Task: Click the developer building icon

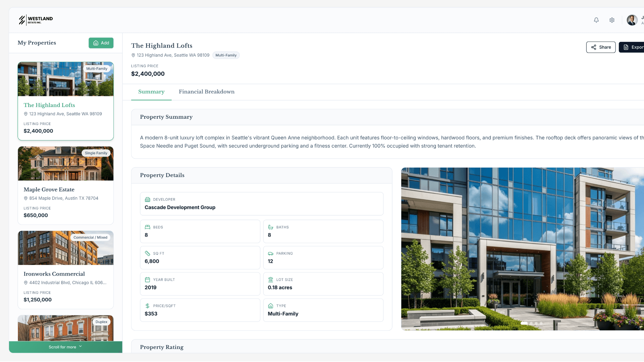Action: [x=147, y=199]
